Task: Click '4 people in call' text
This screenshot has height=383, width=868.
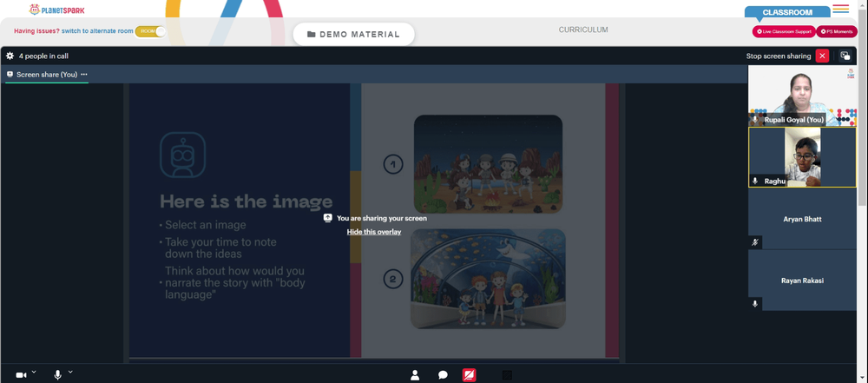Action: [43, 56]
